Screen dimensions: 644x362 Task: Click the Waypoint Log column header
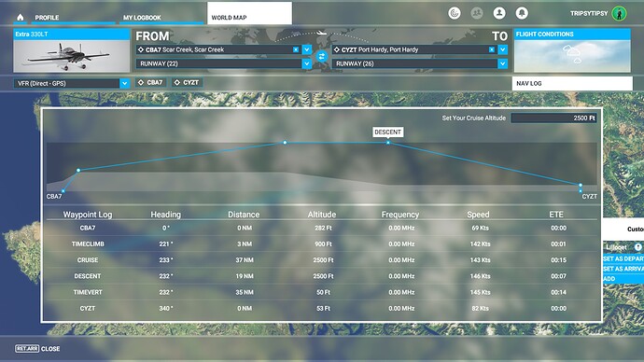coord(88,215)
